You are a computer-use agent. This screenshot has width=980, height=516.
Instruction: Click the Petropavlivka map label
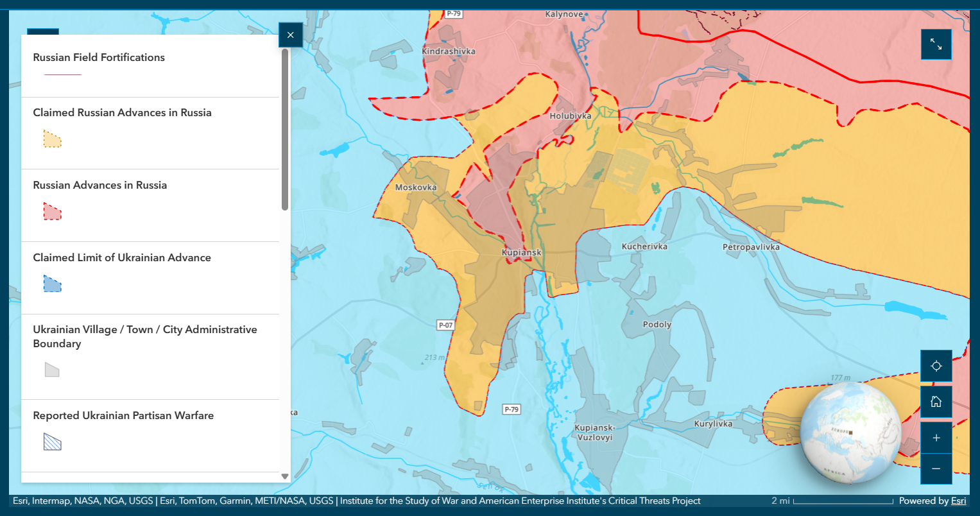[x=751, y=247]
